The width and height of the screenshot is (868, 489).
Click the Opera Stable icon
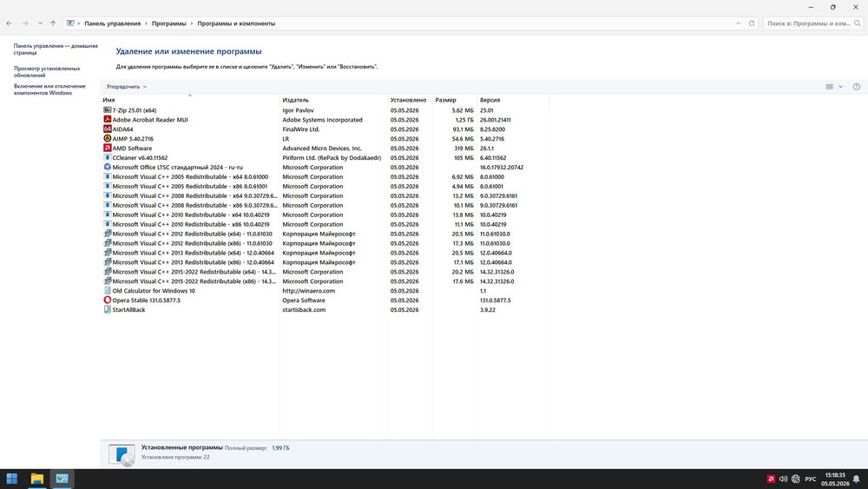tap(108, 300)
